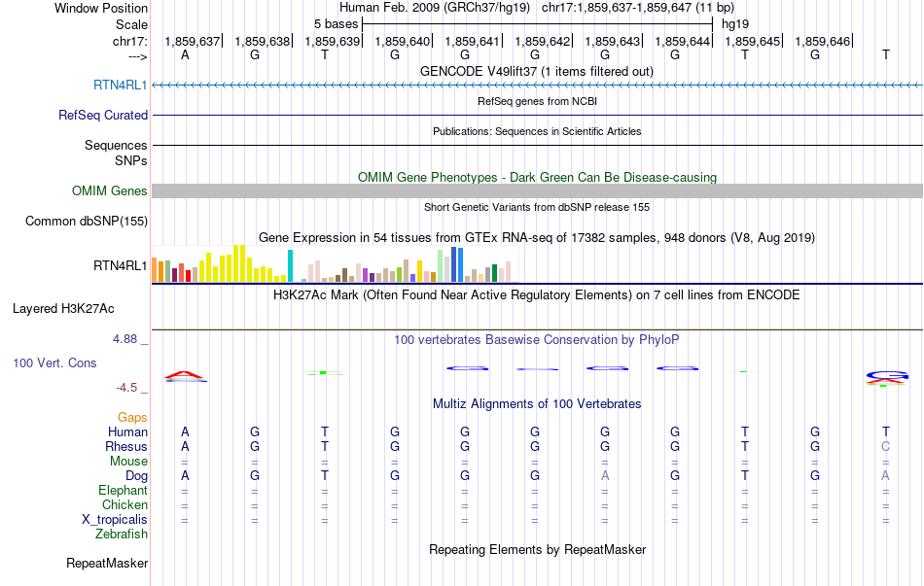The width and height of the screenshot is (924, 586).
Task: Click the gray OMIM Genes bar
Action: [x=537, y=191]
